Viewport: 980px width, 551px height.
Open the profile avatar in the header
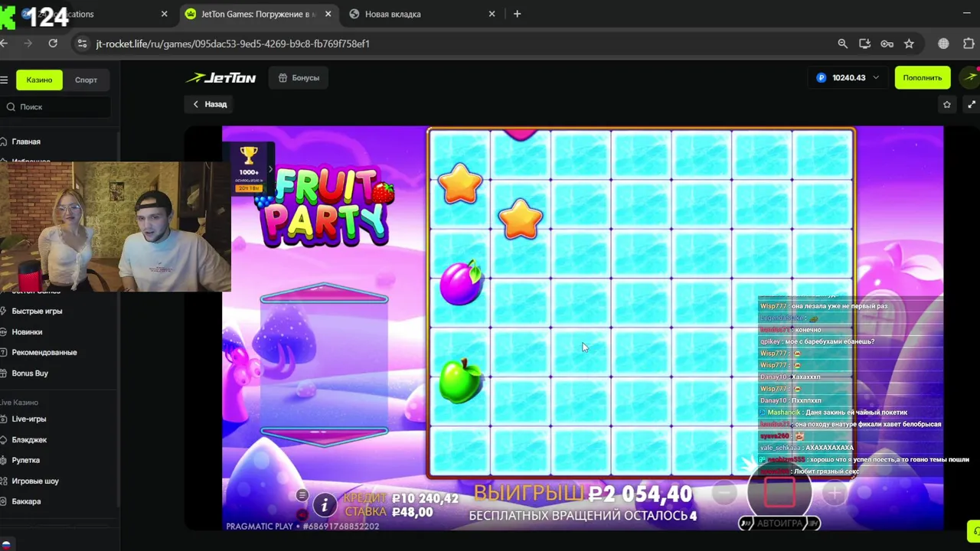971,77
